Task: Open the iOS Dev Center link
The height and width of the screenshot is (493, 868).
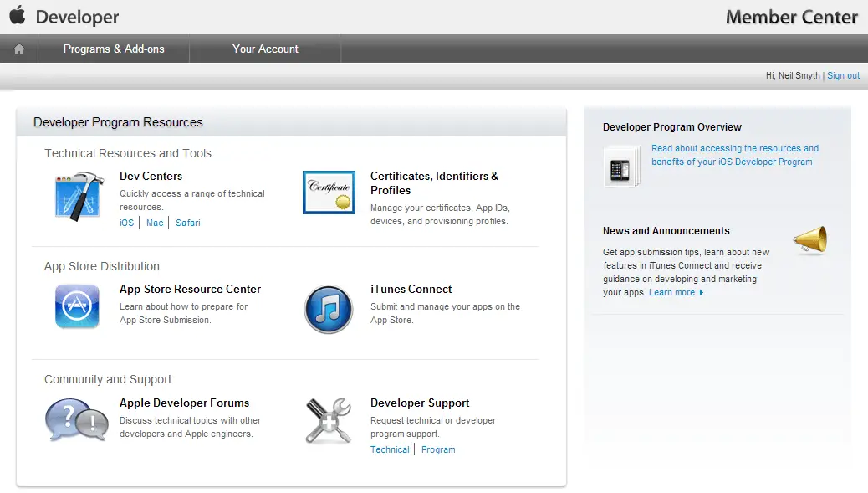Action: tap(126, 223)
